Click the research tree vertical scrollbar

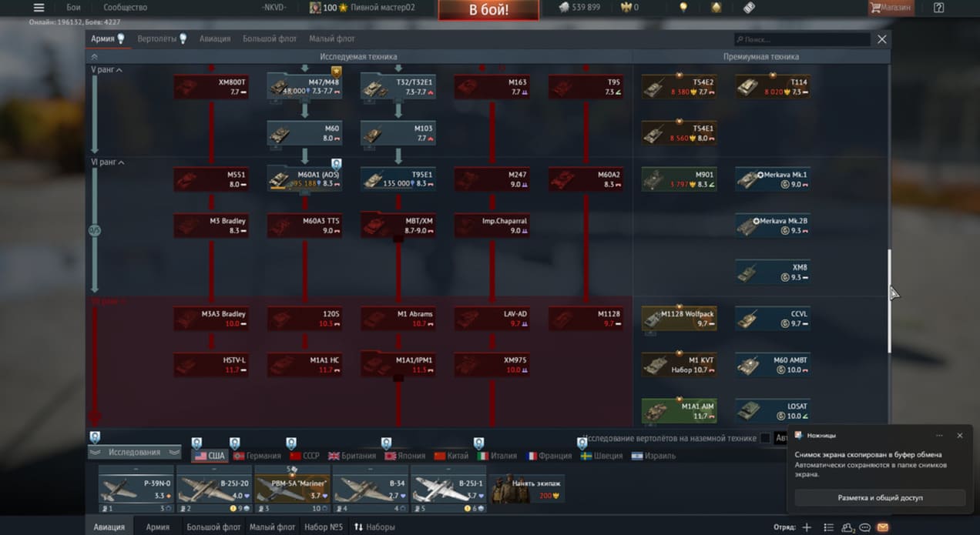889,300
